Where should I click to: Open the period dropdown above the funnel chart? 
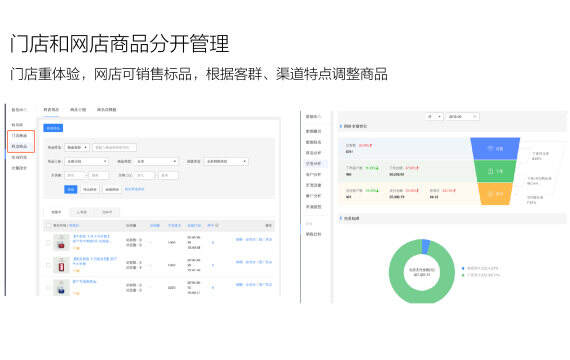coord(434,116)
